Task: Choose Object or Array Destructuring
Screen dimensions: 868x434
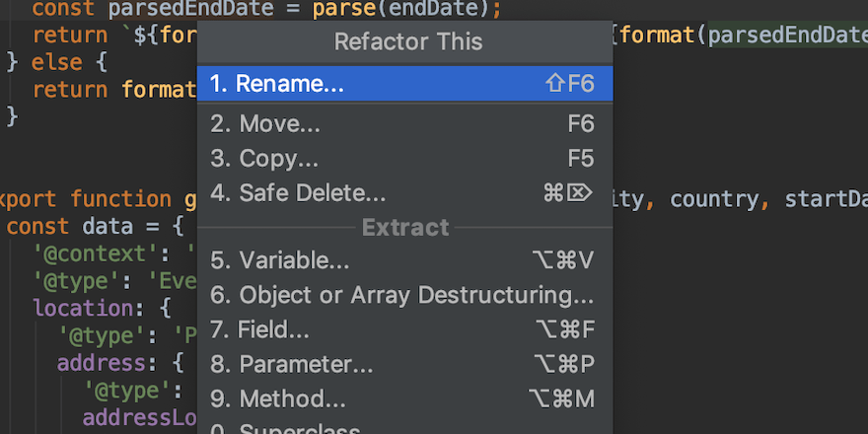Action: [x=402, y=295]
